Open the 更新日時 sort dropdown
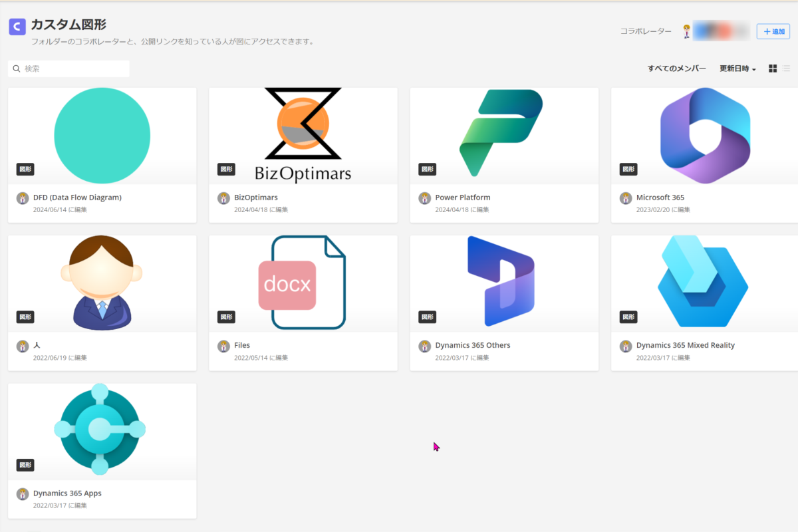Image resolution: width=798 pixels, height=532 pixels. (737, 68)
